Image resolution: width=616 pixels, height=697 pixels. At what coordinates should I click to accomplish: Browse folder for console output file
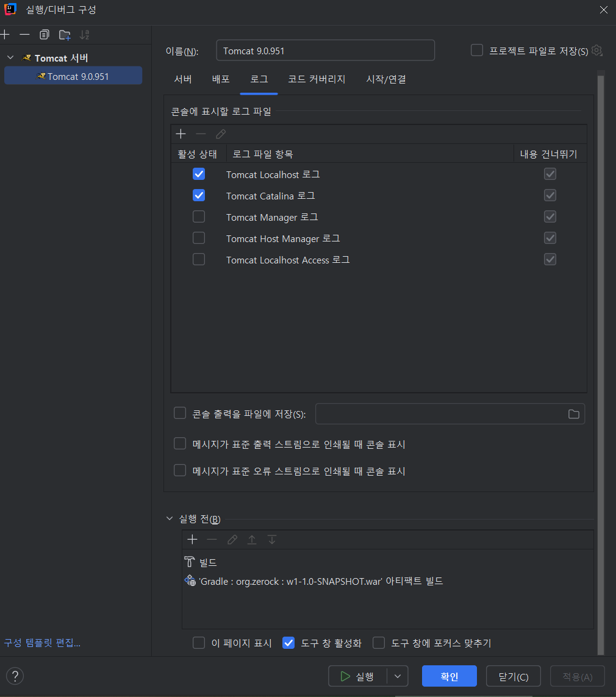[x=574, y=414]
